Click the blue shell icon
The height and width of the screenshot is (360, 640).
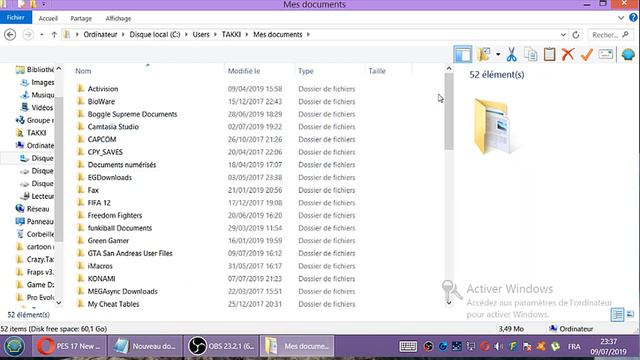coord(628,54)
